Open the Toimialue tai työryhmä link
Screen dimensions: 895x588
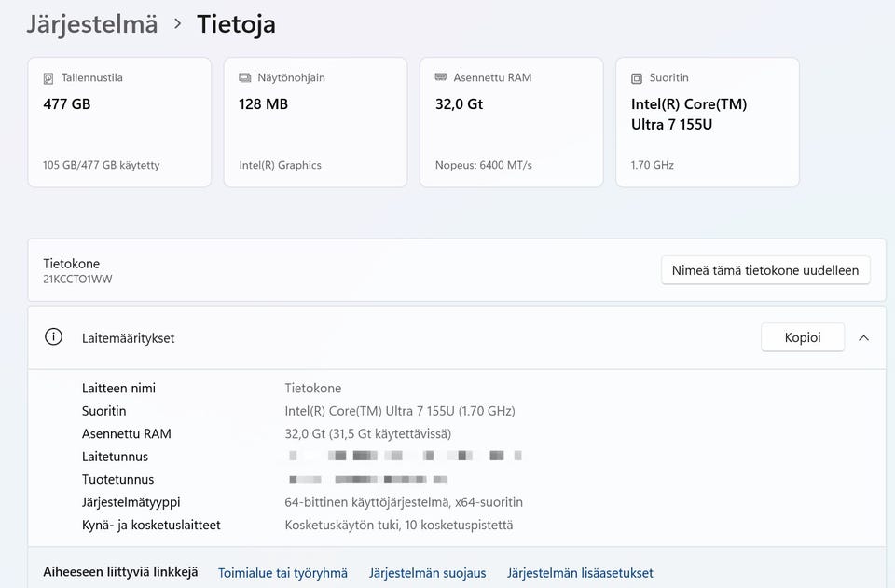pyautogui.click(x=282, y=573)
